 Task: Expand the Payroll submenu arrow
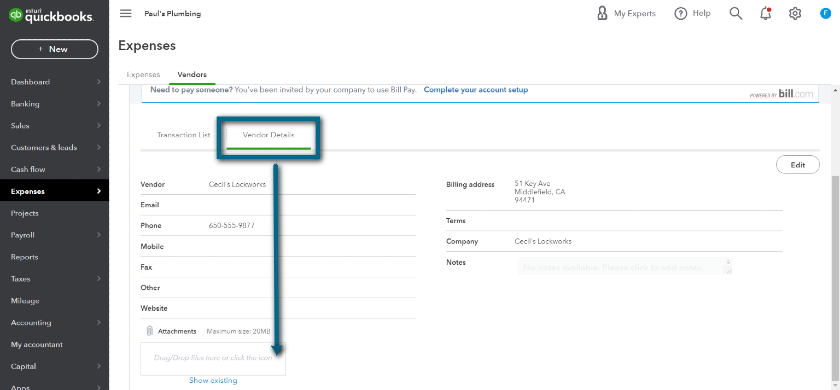click(x=99, y=235)
